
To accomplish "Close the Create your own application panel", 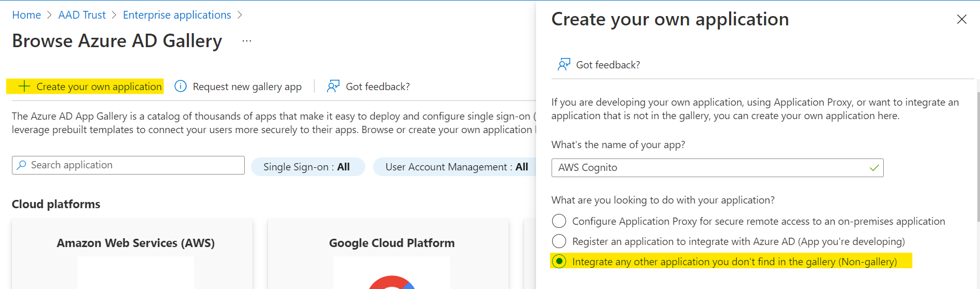I will [x=962, y=19].
